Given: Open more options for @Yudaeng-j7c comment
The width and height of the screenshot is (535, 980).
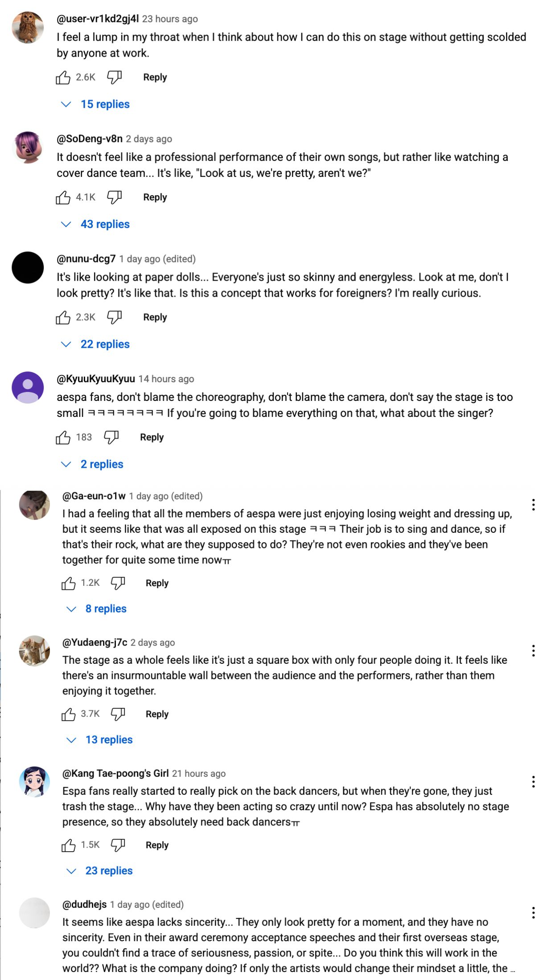Looking at the screenshot, I should 533,651.
